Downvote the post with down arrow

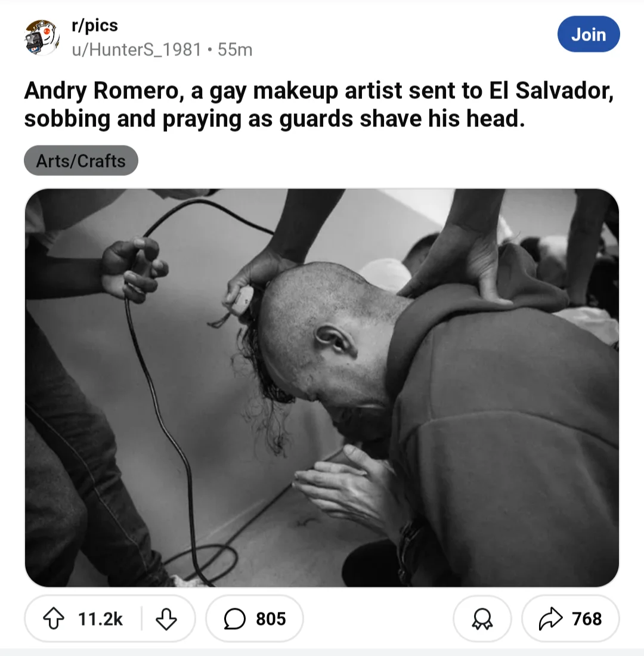coord(166,619)
